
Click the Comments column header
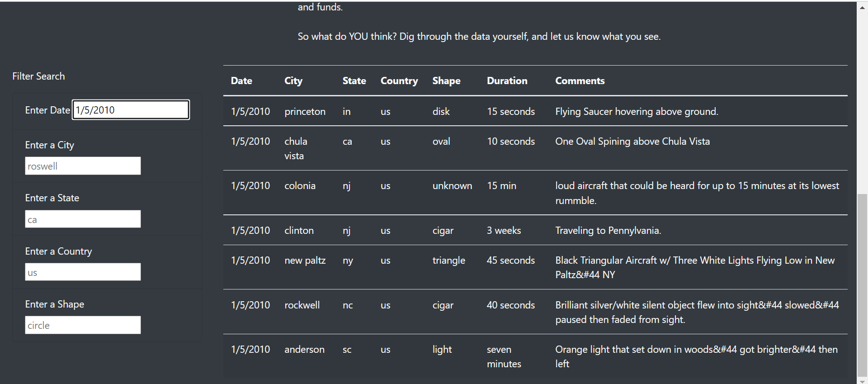580,81
